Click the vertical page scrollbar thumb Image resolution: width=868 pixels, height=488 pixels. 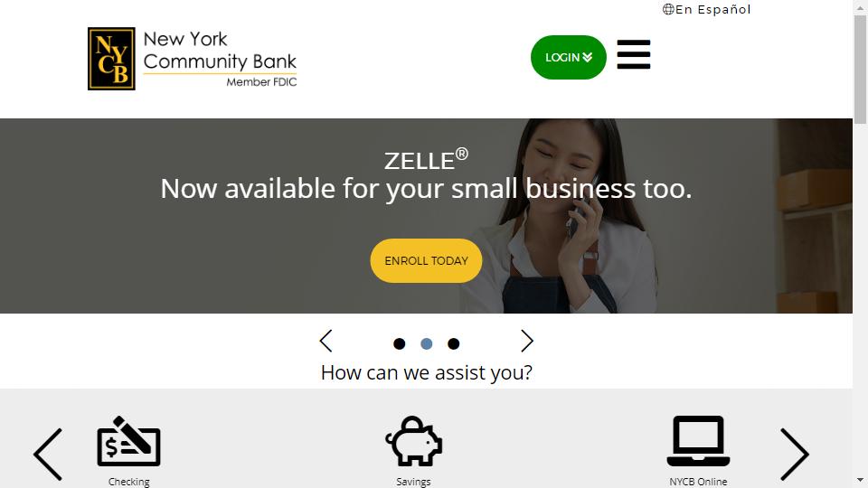pyautogui.click(x=860, y=70)
